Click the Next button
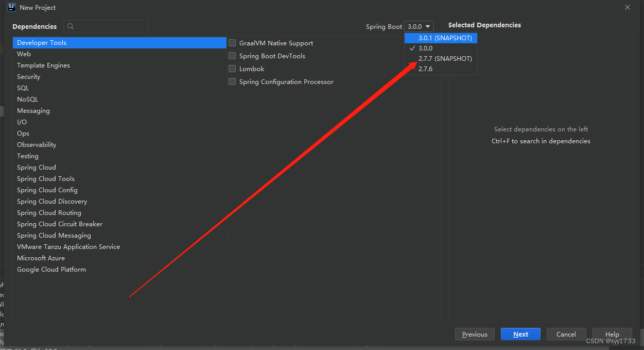Image resolution: width=644 pixels, height=350 pixels. 520,334
